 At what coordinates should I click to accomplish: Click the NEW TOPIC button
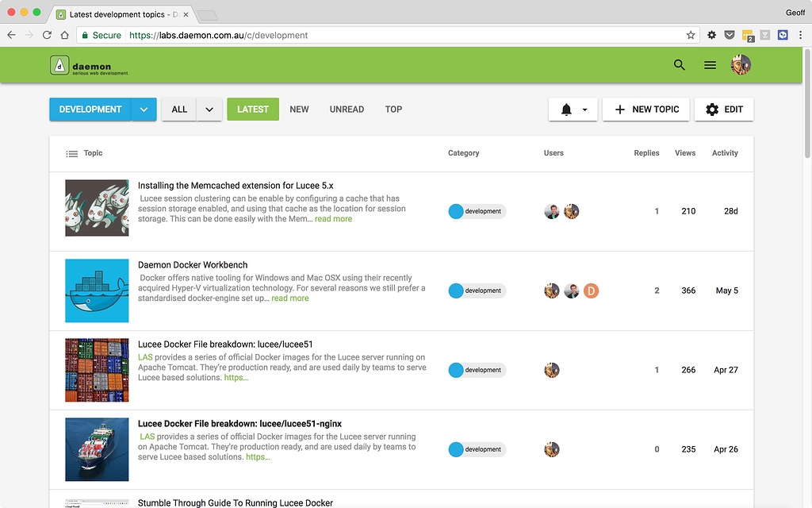point(645,110)
